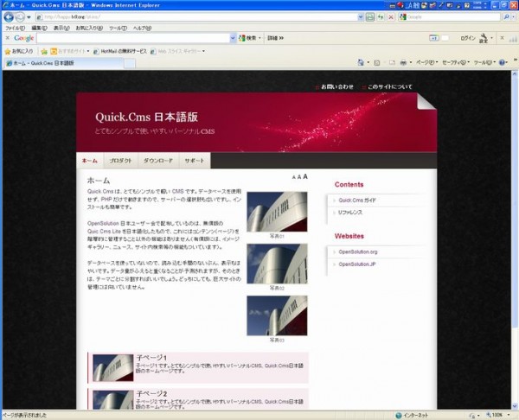The width and height of the screenshot is (519, 420).
Task: Click the お問い合わせ link at top
Action: point(336,86)
